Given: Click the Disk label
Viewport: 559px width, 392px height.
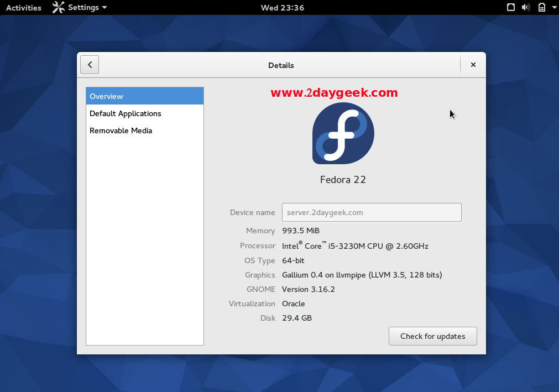Looking at the screenshot, I should pos(268,318).
